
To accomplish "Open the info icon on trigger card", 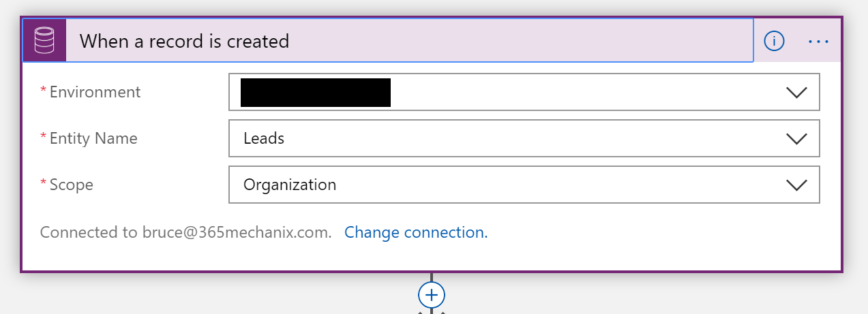I will (x=774, y=42).
